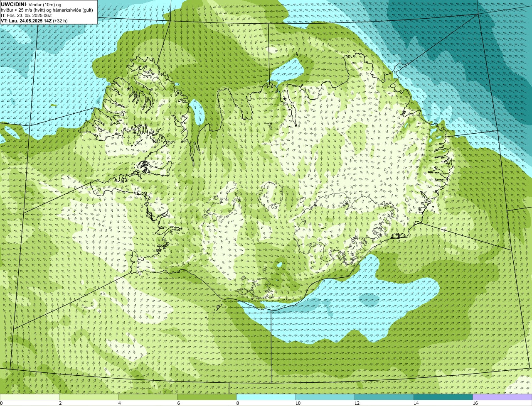The image size is (532, 406).
Task: Click the light green 2–4 m/s legend swatch
Action: pyautogui.click(x=89, y=397)
